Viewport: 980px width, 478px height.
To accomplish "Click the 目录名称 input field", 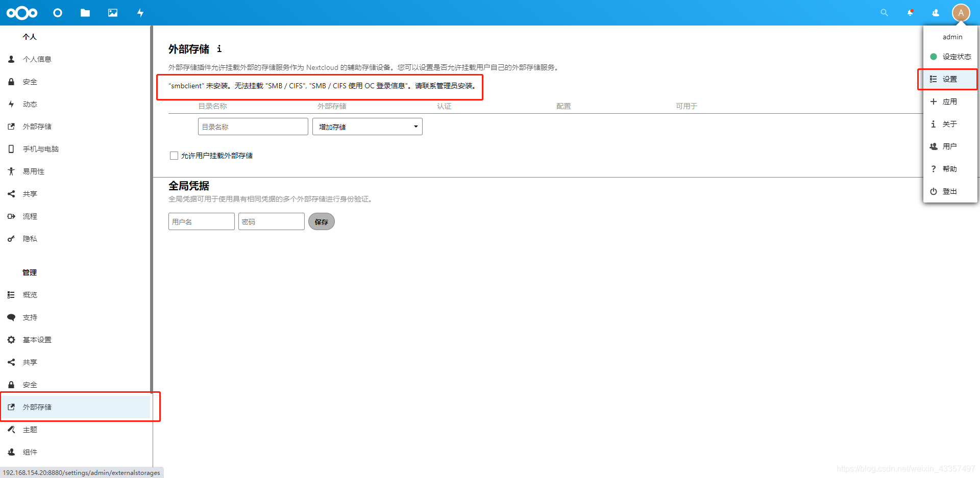I will [253, 127].
